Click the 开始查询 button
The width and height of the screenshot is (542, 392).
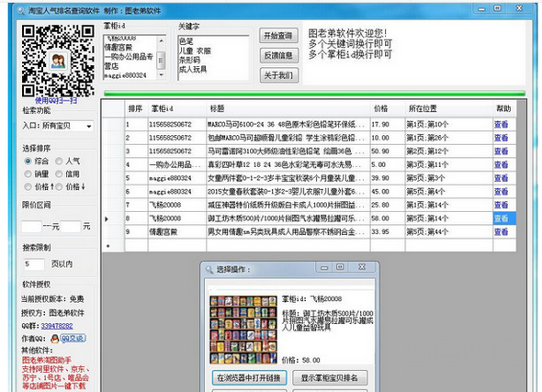pyautogui.click(x=278, y=36)
